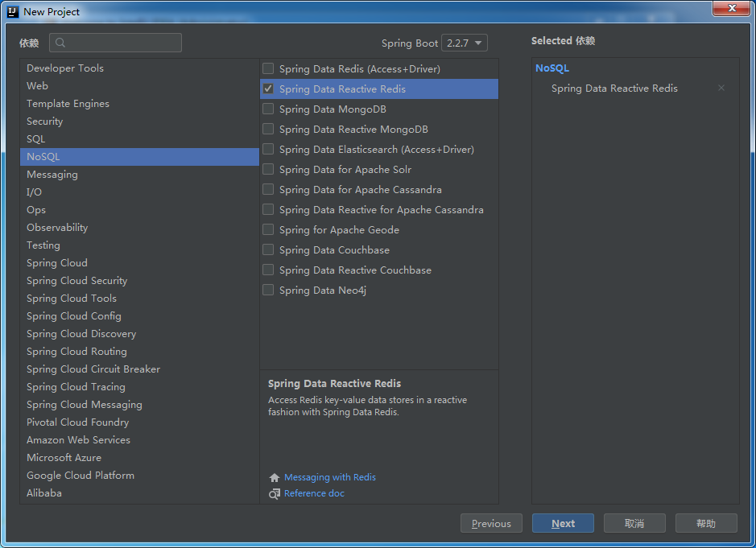The width and height of the screenshot is (756, 548).
Task: Select Observability category
Action: pos(139,228)
